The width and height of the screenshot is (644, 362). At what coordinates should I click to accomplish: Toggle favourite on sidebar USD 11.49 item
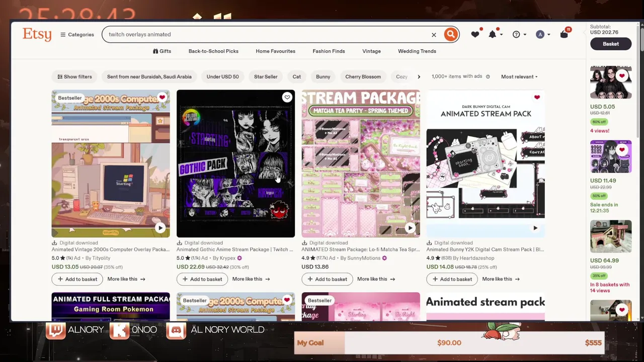coord(622,149)
